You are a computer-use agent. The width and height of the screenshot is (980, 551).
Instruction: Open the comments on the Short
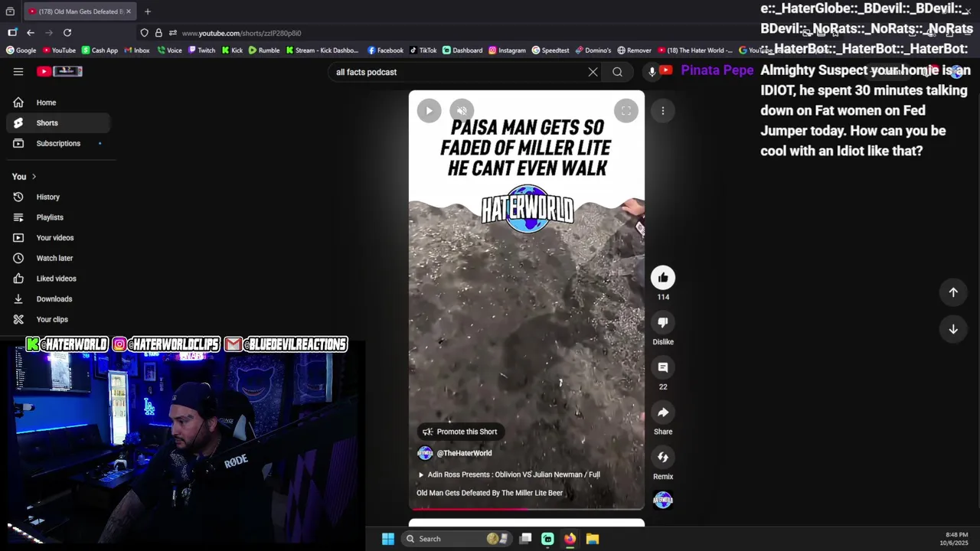point(663,367)
